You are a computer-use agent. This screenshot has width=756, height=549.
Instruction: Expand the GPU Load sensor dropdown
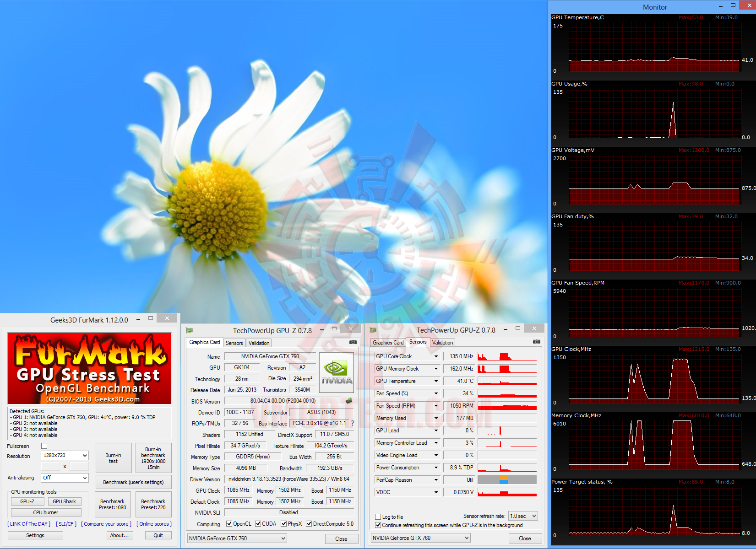[x=436, y=431]
